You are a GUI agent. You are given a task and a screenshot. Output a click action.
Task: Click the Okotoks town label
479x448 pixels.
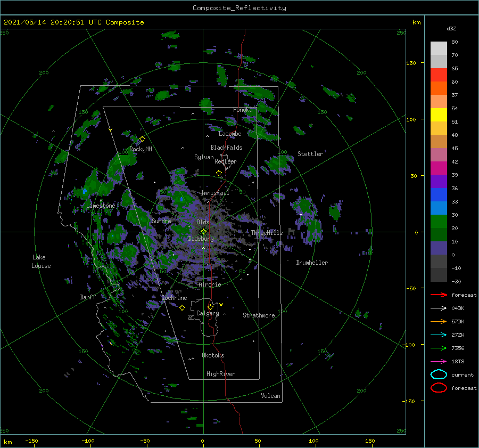pyautogui.click(x=213, y=355)
